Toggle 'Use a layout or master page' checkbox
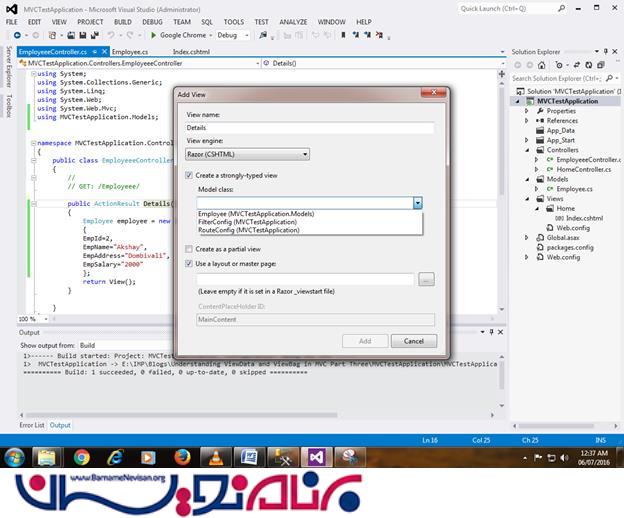This screenshot has width=624, height=518. point(190,264)
